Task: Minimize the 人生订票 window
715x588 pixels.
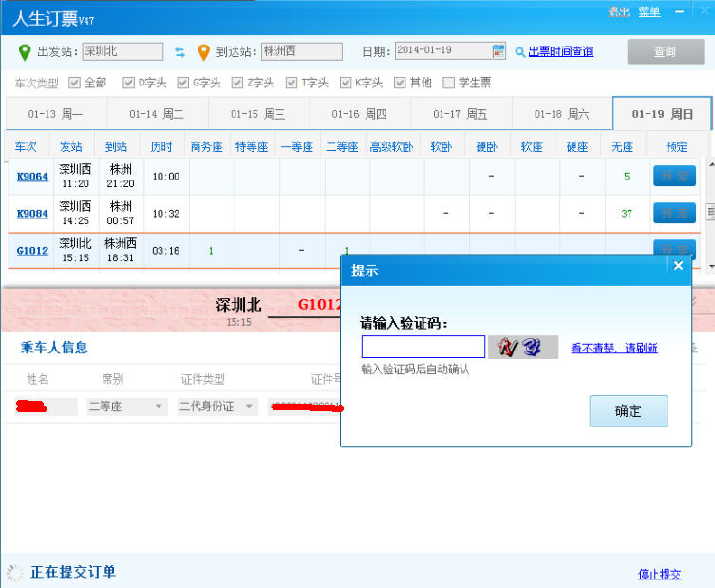Action: [680, 11]
